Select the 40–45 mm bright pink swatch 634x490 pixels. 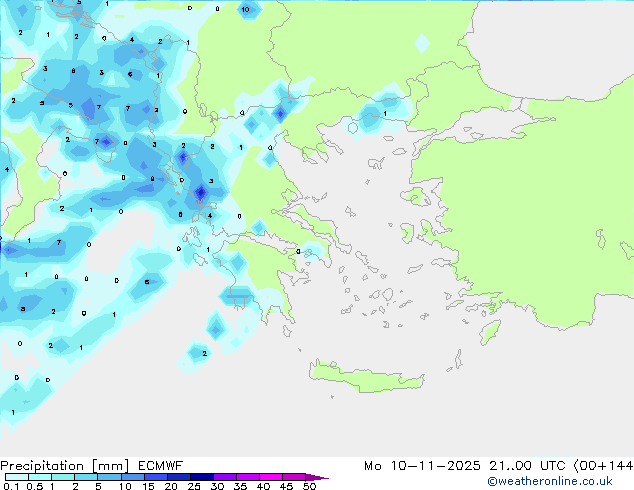[271, 477]
